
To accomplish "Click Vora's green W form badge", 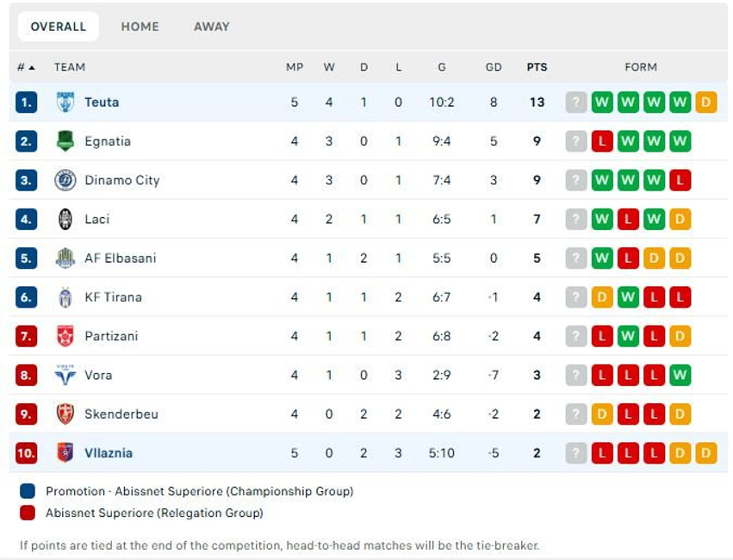I will (x=680, y=375).
